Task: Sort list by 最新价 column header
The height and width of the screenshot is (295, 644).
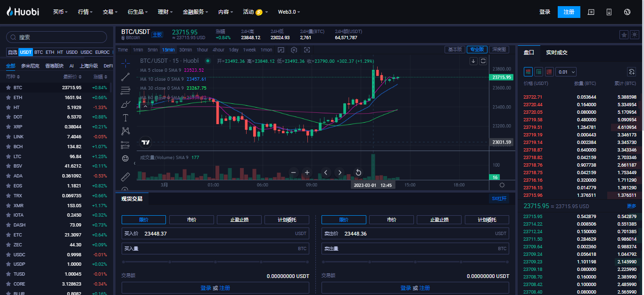Action: [73, 76]
